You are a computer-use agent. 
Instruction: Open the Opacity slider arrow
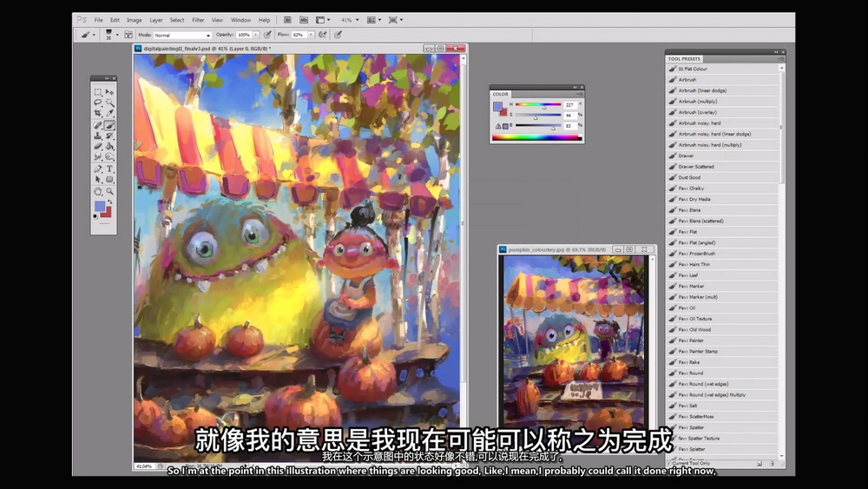tap(256, 35)
